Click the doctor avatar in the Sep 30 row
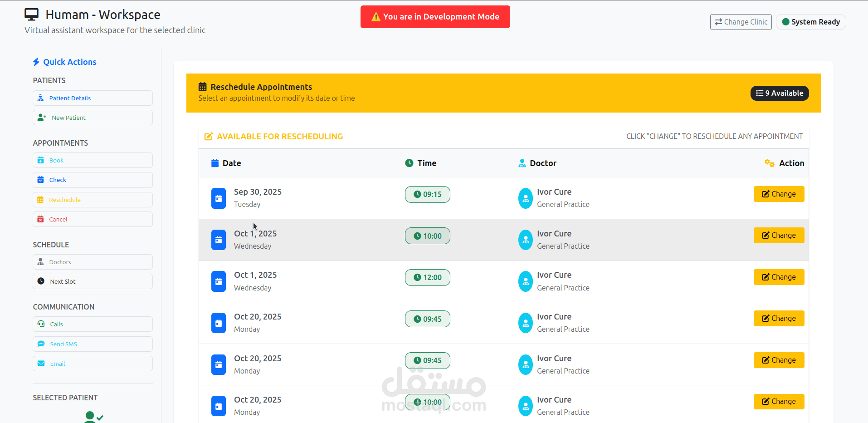 coord(526,198)
